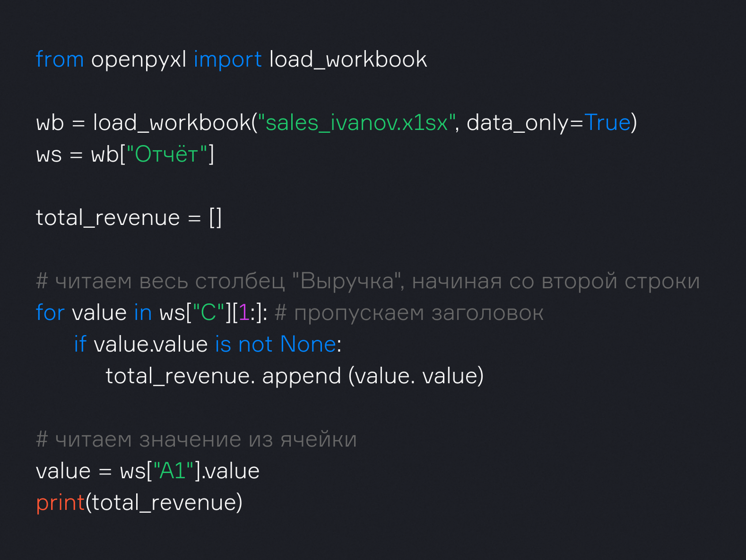Click the "from" keyword on the first line
This screenshot has height=560, width=746.
(x=60, y=60)
